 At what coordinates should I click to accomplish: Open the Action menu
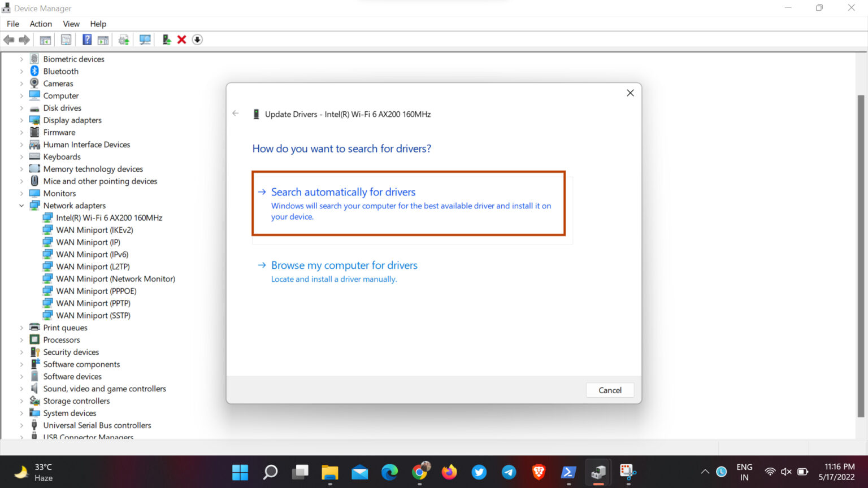(40, 24)
